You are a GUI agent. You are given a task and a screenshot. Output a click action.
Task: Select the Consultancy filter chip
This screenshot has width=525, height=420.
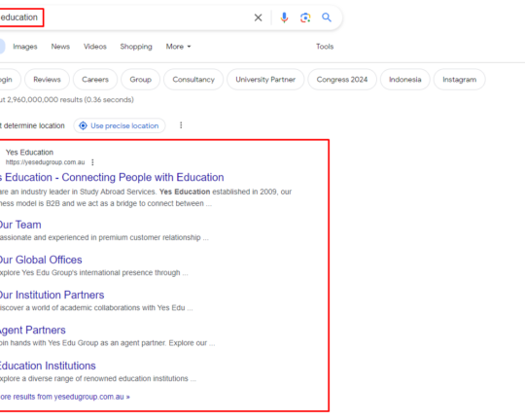click(x=193, y=80)
